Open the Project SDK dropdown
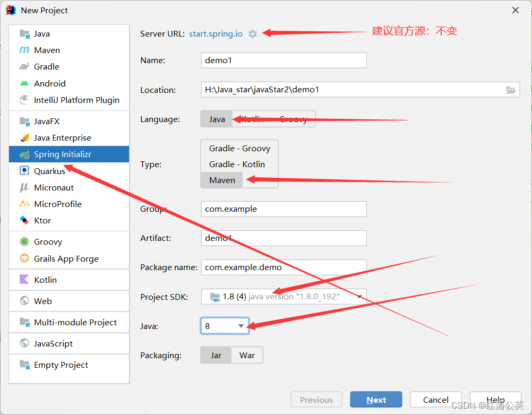The height and width of the screenshot is (415, 532). click(x=284, y=297)
